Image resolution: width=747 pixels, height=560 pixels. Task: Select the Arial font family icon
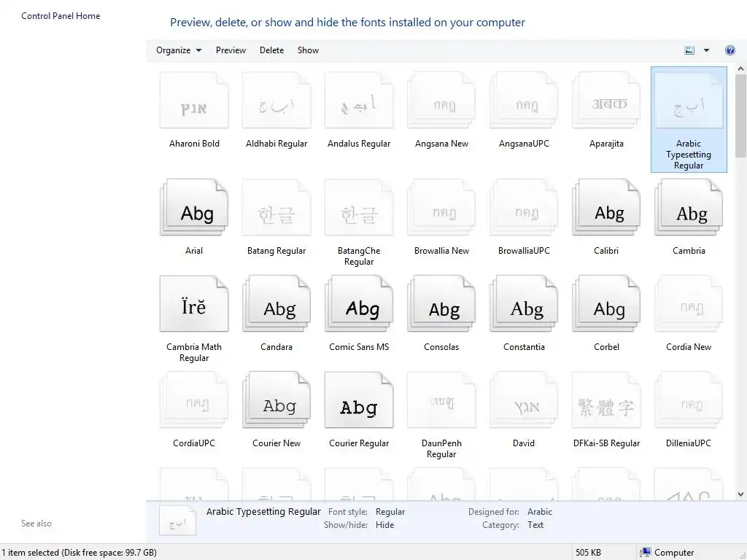click(194, 207)
